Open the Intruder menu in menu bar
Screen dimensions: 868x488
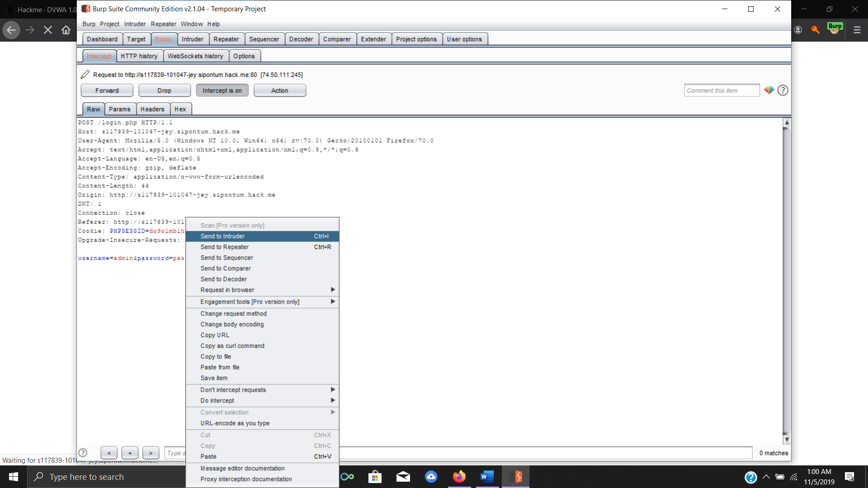[135, 24]
